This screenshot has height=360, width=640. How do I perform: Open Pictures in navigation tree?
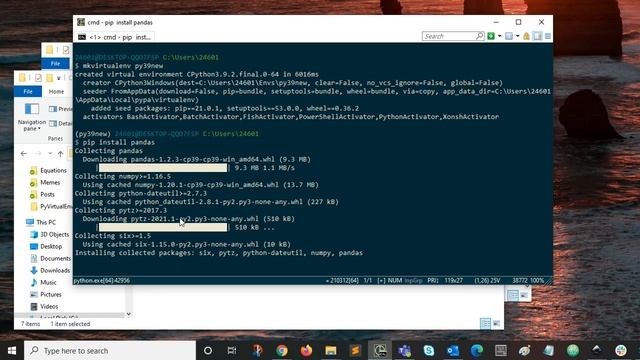click(46, 294)
